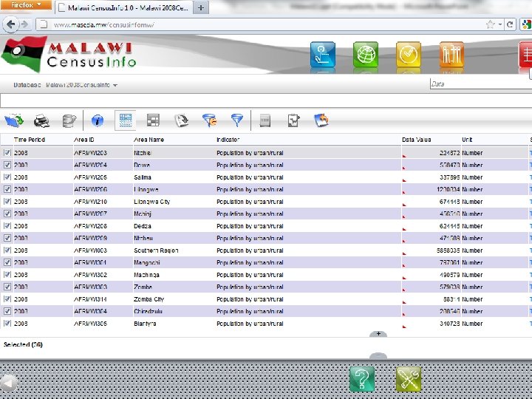Select the highlighted table view icon
532x399 pixels.
click(x=125, y=120)
